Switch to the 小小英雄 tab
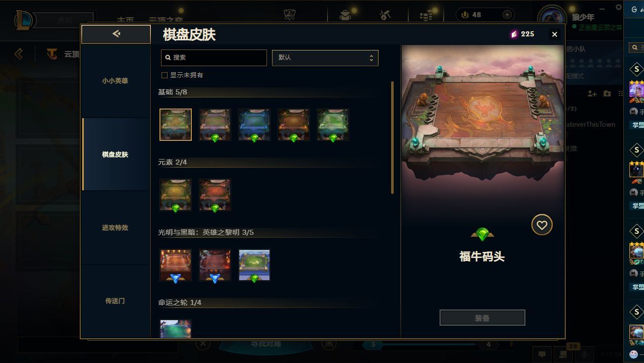This screenshot has height=363, width=644. coord(115,81)
